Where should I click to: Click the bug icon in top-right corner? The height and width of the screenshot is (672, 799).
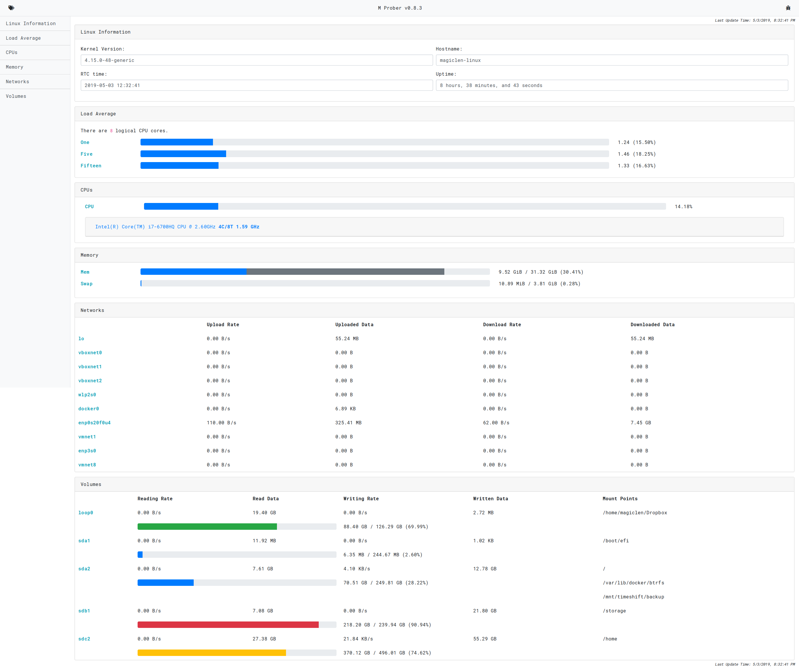(788, 8)
